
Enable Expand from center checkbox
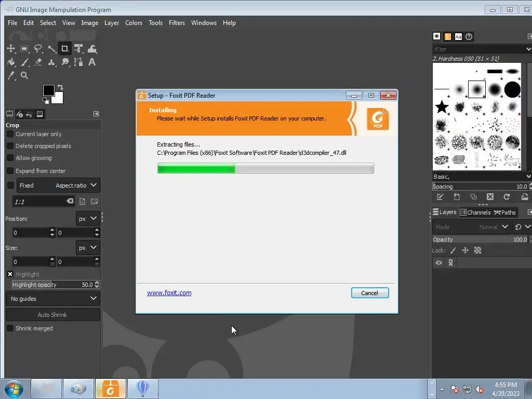pos(10,170)
